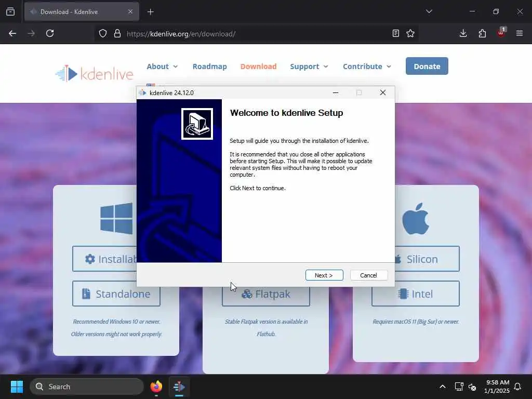Open tracking protection shield icon
The width and height of the screenshot is (532, 399).
click(103, 33)
